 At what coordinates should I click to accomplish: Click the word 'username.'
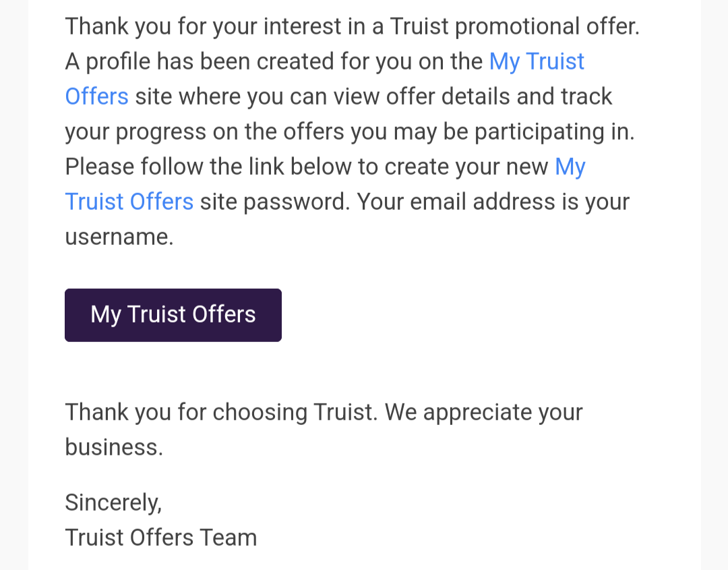pos(119,237)
